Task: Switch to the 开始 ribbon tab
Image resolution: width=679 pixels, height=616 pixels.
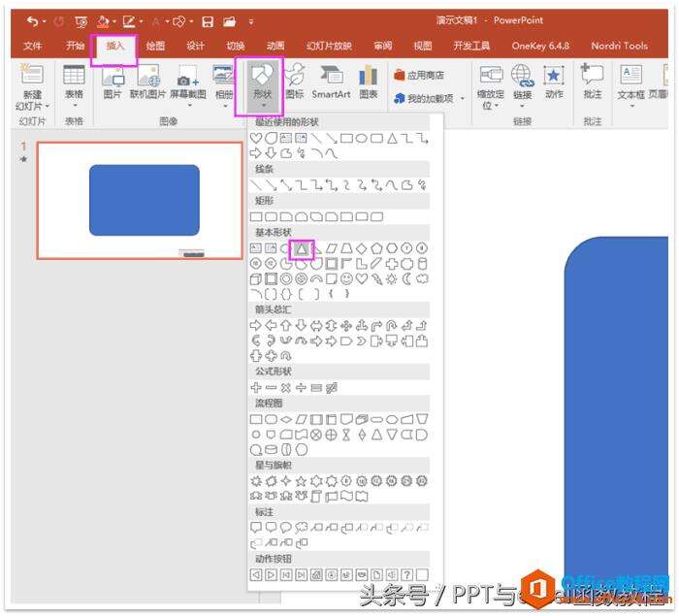Action: coord(75,46)
